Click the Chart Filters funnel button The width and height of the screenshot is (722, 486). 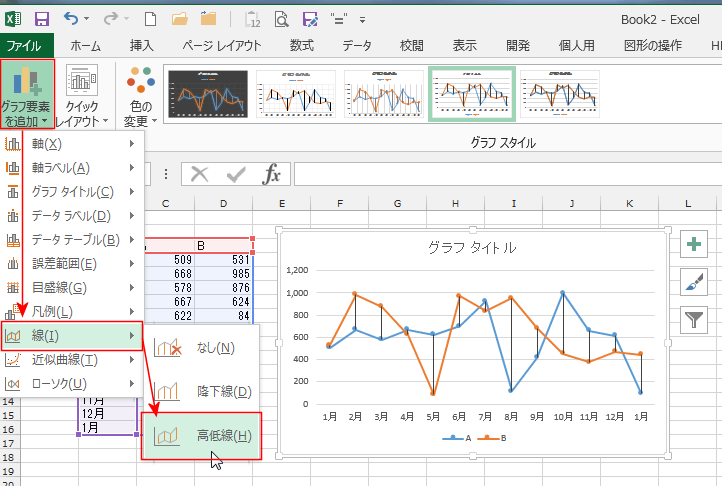coord(694,319)
